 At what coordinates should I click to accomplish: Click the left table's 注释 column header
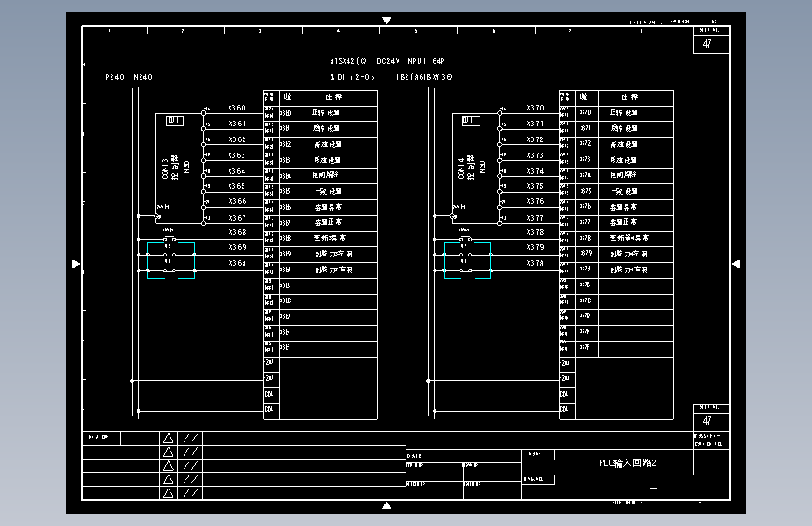point(334,97)
